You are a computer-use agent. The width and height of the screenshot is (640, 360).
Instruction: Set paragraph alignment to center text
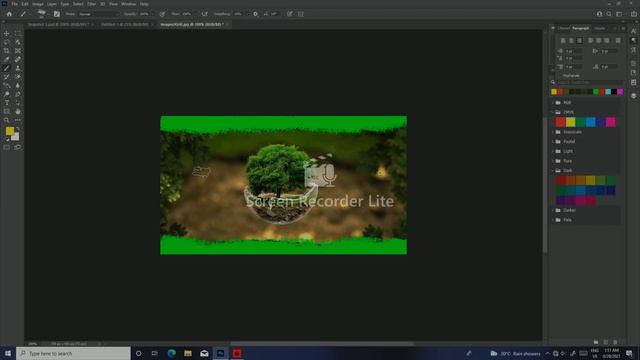pos(571,40)
